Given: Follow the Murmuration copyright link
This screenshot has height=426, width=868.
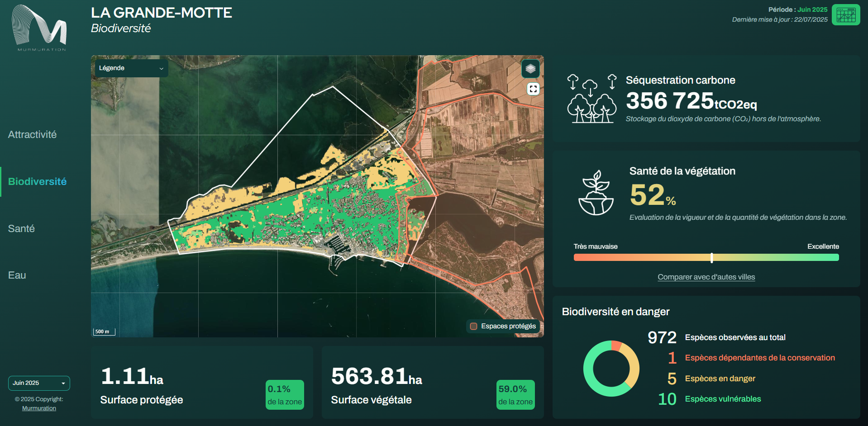Looking at the screenshot, I should coord(39,408).
